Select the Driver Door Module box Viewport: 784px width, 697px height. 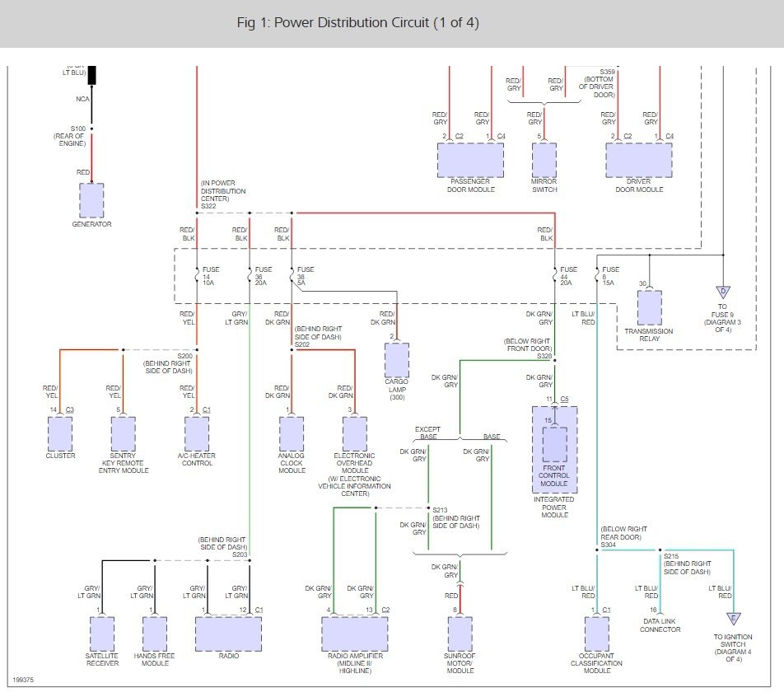(639, 160)
